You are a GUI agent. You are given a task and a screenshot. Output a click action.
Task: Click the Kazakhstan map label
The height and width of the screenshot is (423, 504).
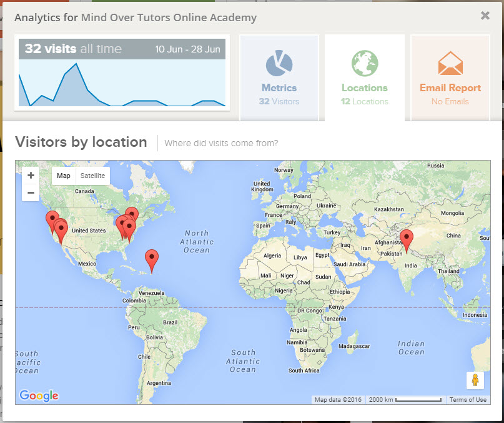click(x=388, y=209)
